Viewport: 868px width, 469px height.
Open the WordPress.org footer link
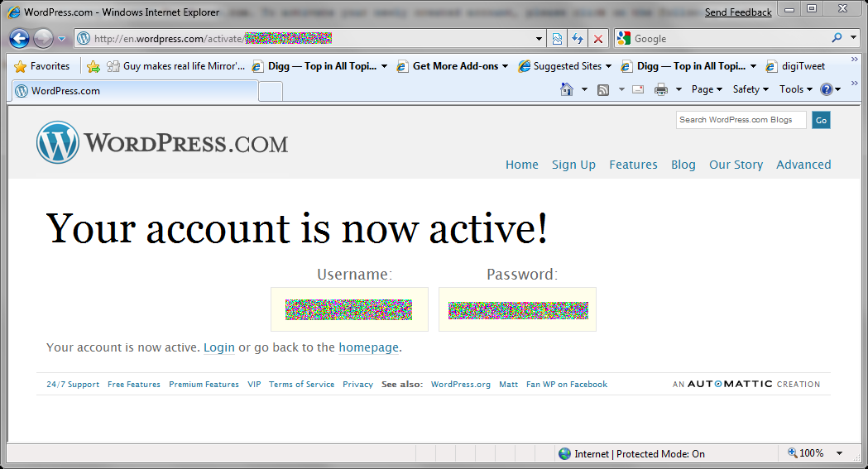(x=461, y=385)
